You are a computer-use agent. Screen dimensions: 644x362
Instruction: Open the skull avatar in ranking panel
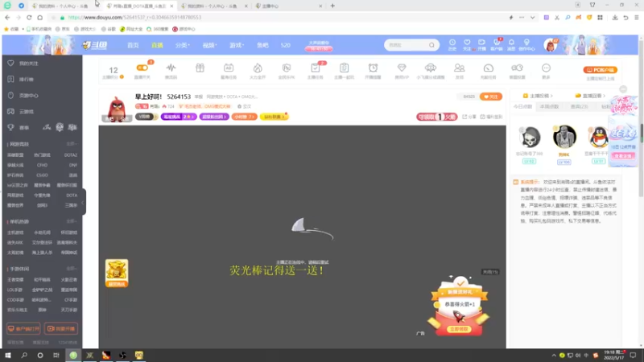[530, 137]
